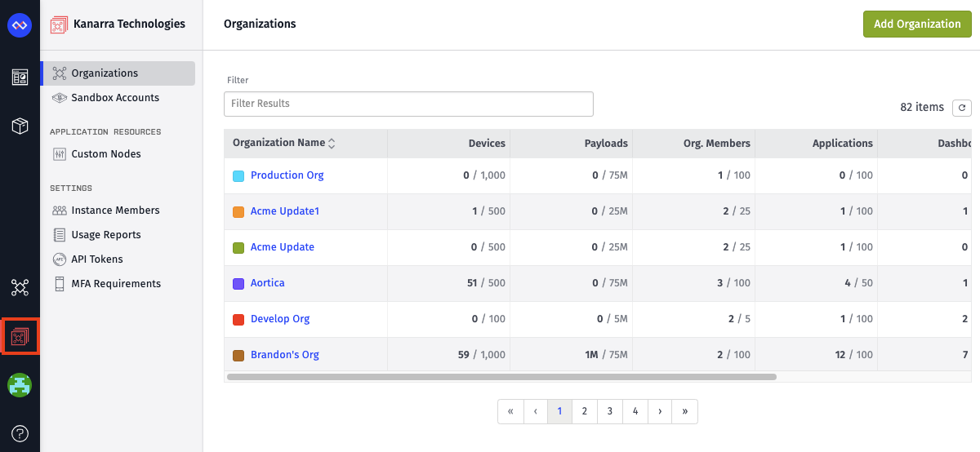The width and height of the screenshot is (980, 452).
Task: Click the Payloads column header
Action: point(606,144)
